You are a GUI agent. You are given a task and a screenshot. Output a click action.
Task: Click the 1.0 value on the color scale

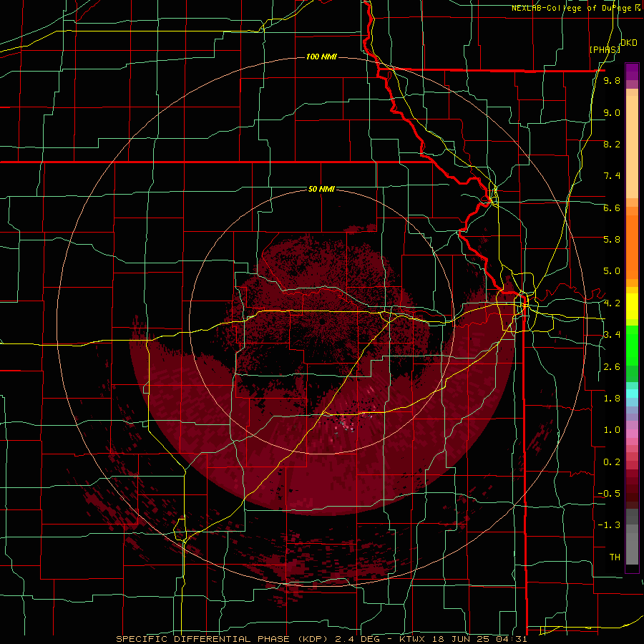tap(612, 430)
